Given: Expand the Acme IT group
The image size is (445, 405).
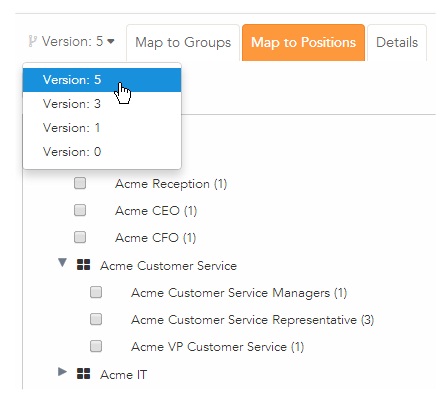Looking at the screenshot, I should 62,372.
